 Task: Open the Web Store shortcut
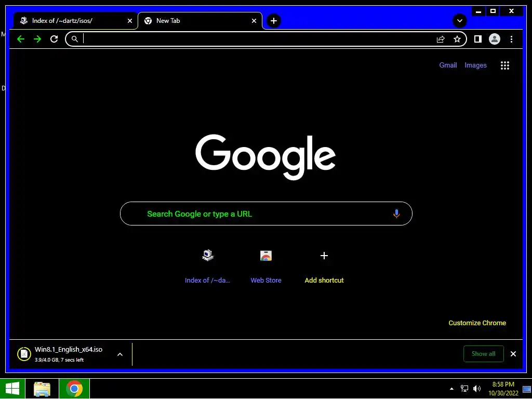[x=266, y=265]
